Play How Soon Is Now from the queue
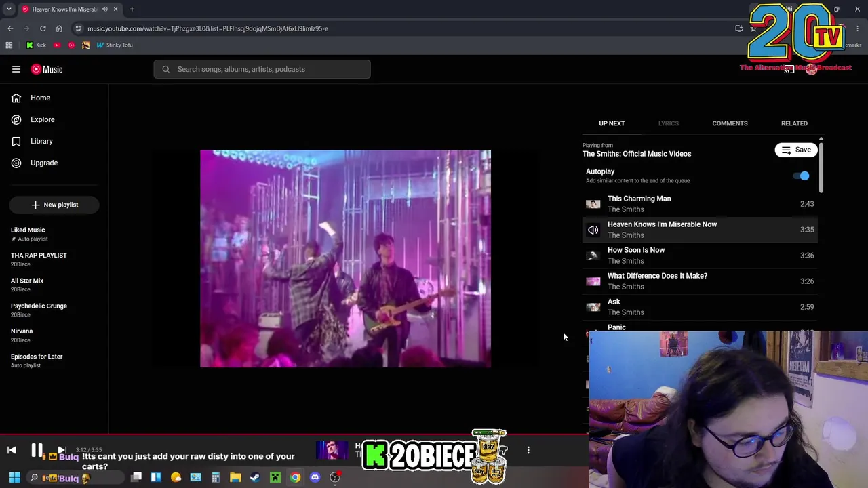 pyautogui.click(x=700, y=256)
